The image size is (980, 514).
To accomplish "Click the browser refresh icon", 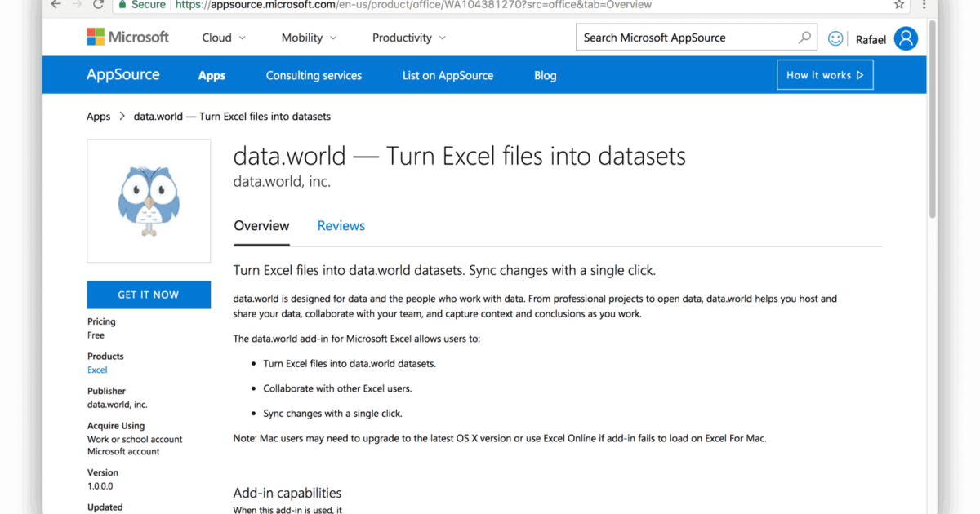I will click(98, 5).
